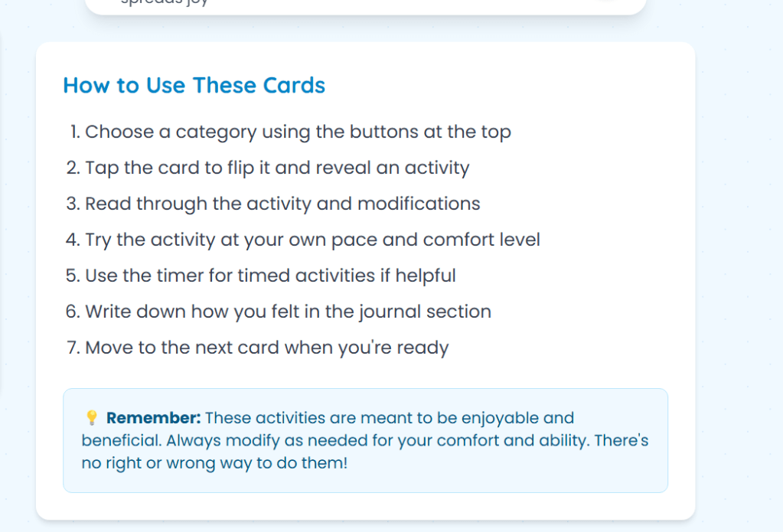Click the "no right or wrong way" sentence

[214, 463]
